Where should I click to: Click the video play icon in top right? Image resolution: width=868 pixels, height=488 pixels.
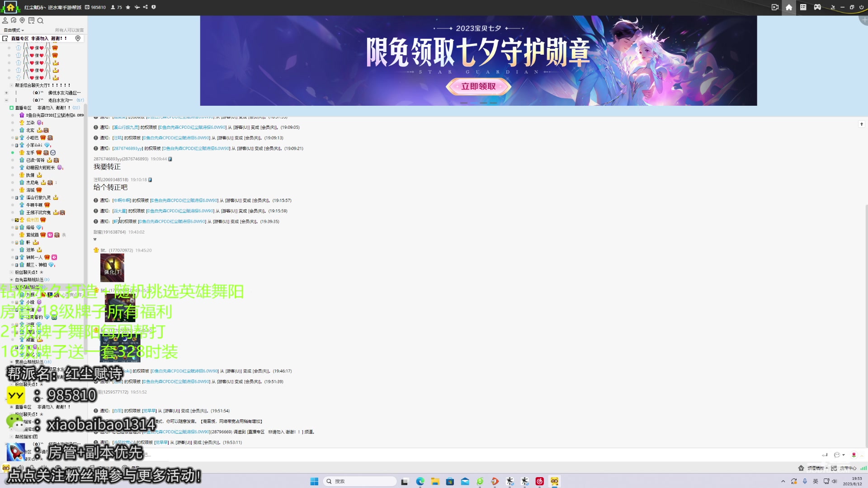point(775,7)
